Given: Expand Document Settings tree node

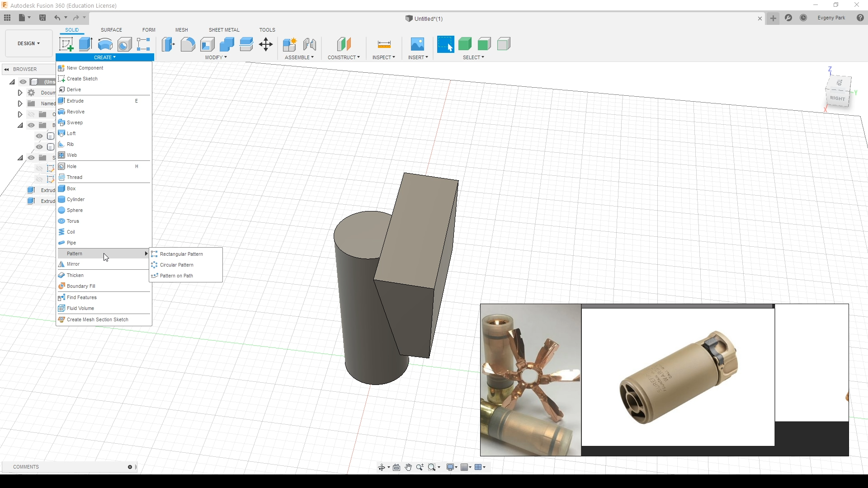Looking at the screenshot, I should coord(20,93).
